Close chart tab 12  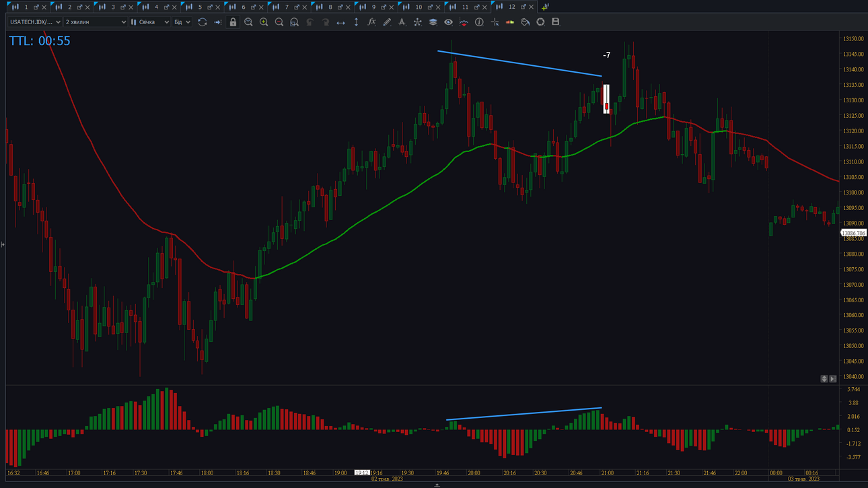tap(531, 7)
